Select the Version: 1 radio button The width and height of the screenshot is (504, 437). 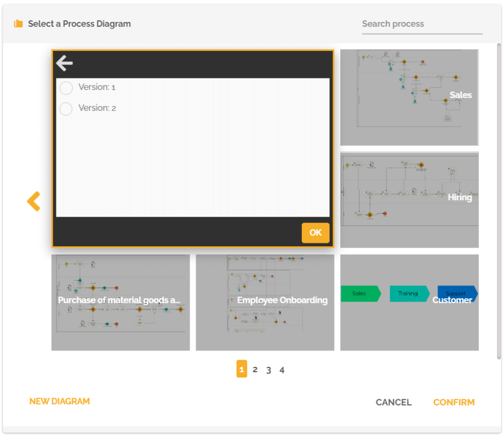[x=66, y=88]
